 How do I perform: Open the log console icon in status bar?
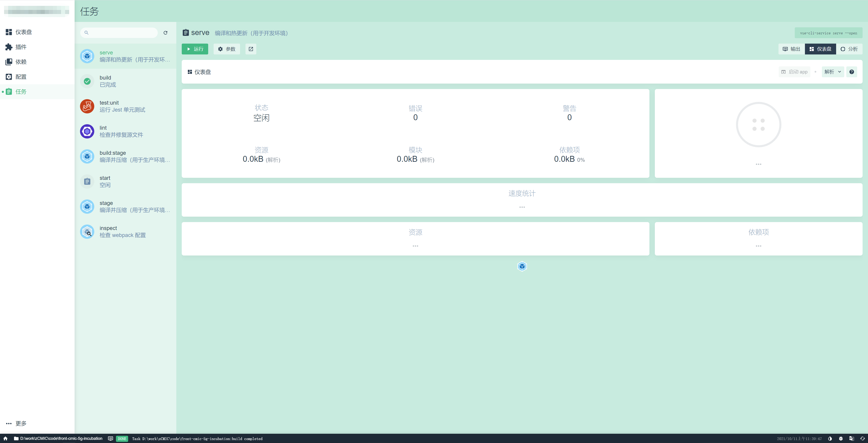pyautogui.click(x=111, y=438)
